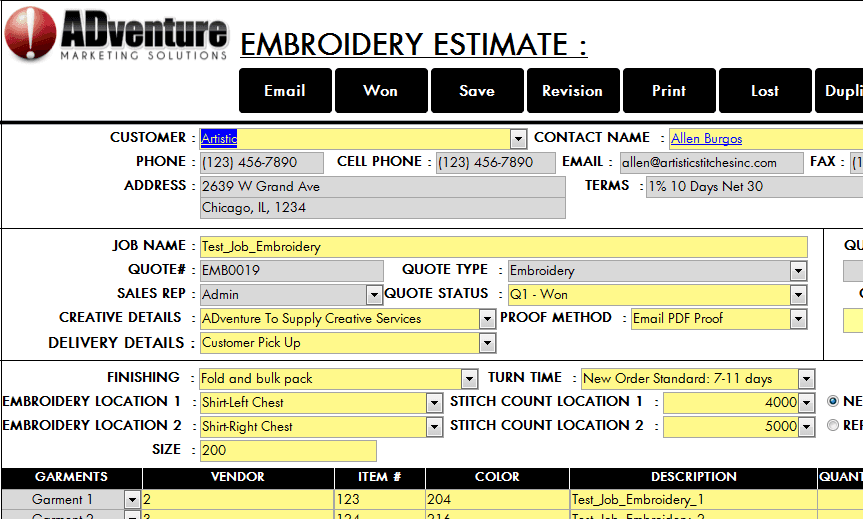Open the Garment 1 dropdown arrow

pos(132,500)
